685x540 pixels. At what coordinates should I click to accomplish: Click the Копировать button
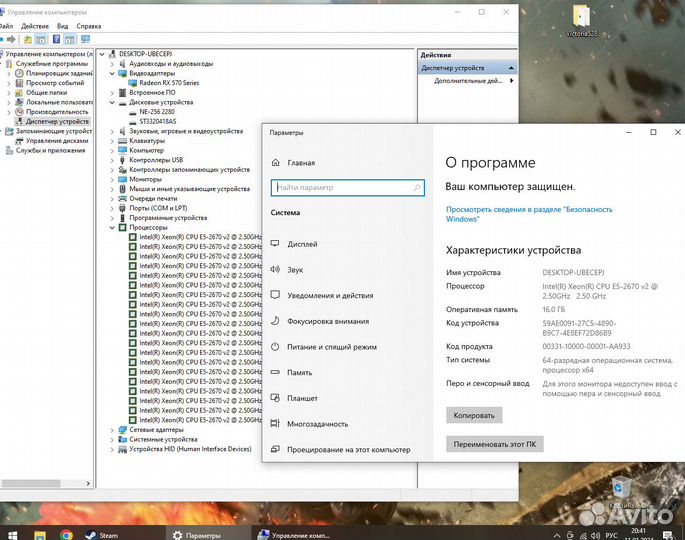(x=474, y=415)
